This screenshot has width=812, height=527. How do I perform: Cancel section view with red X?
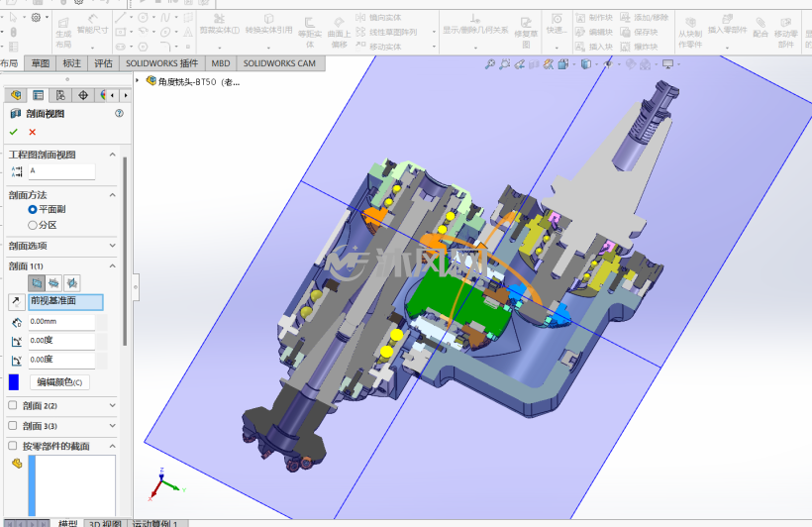(32, 132)
